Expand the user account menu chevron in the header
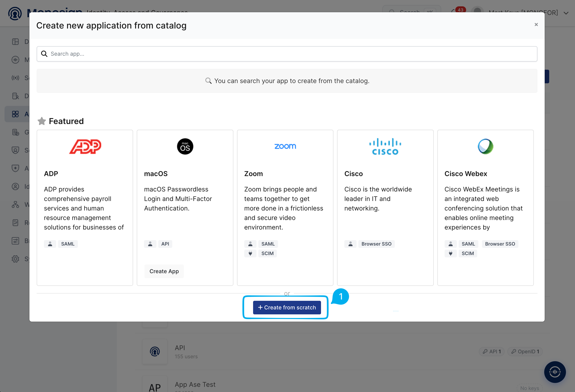 pyautogui.click(x=565, y=13)
